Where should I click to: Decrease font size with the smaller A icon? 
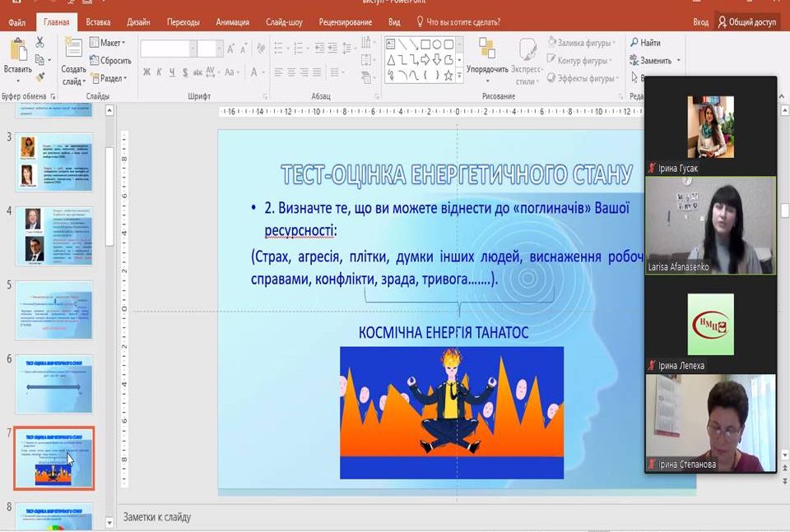coord(244,49)
